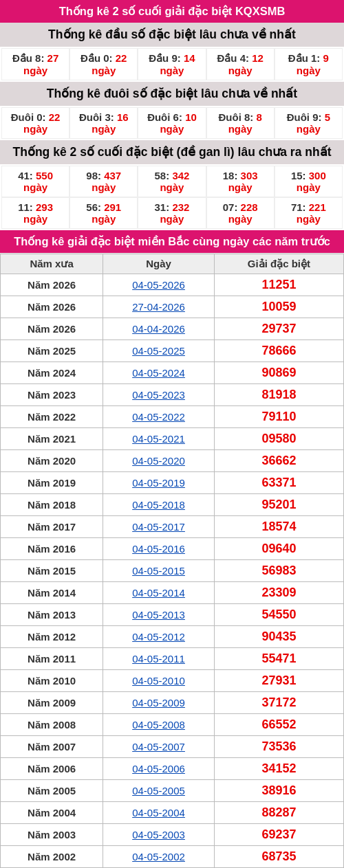This screenshot has height=868, width=344.
Task: Open the 04-05-2002 date link
Action: (x=158, y=857)
